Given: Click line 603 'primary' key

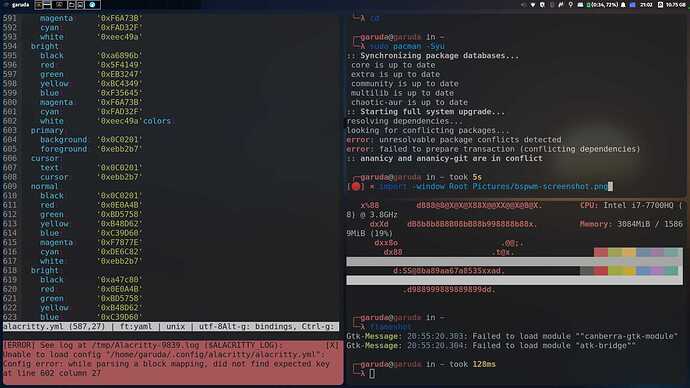Looking at the screenshot, I should point(47,130).
